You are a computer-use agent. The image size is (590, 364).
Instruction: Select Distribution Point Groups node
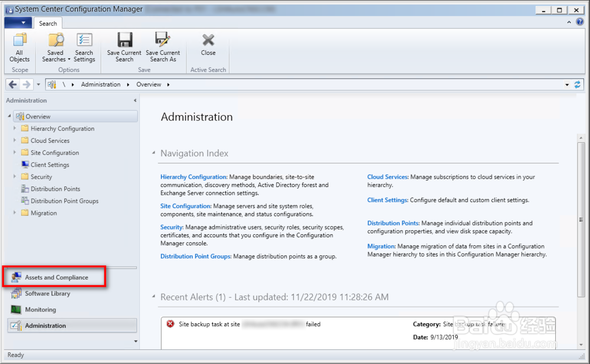click(x=60, y=201)
